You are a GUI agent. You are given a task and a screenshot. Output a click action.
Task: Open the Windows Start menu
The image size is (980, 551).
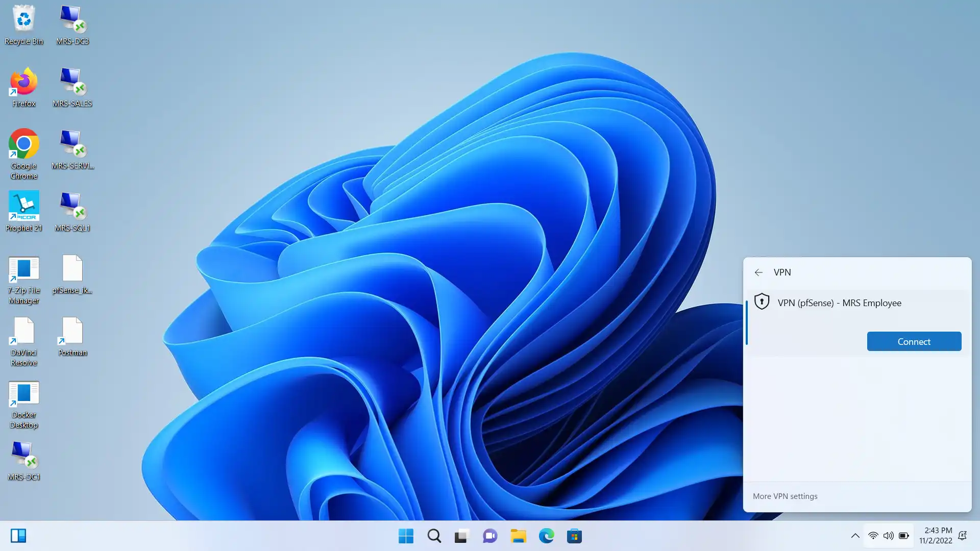[x=406, y=536]
